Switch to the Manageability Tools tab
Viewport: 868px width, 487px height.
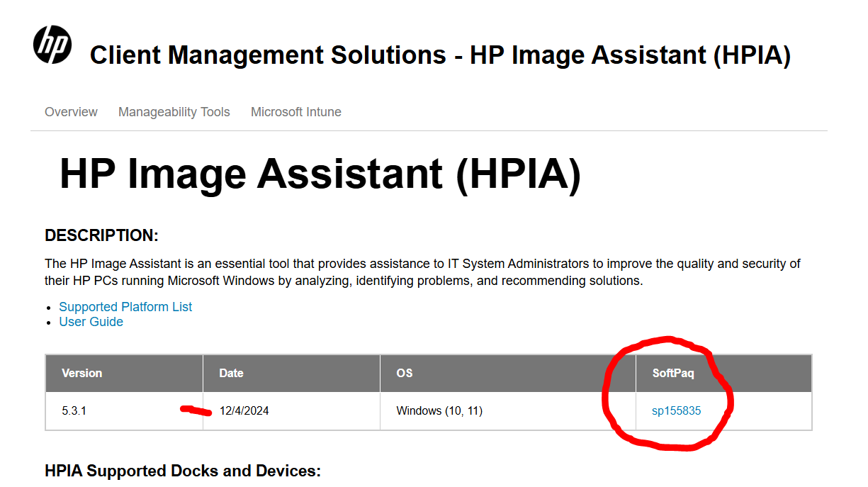click(x=174, y=112)
